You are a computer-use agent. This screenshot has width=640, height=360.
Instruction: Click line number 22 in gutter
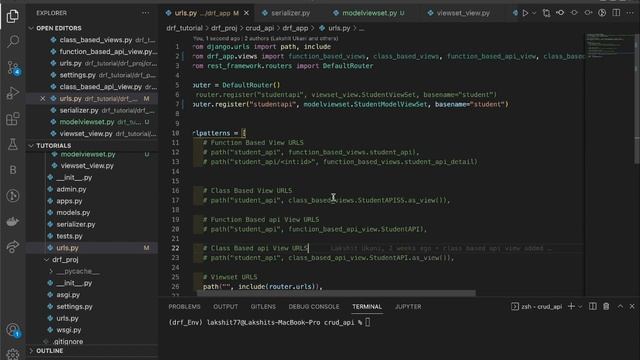(175, 248)
